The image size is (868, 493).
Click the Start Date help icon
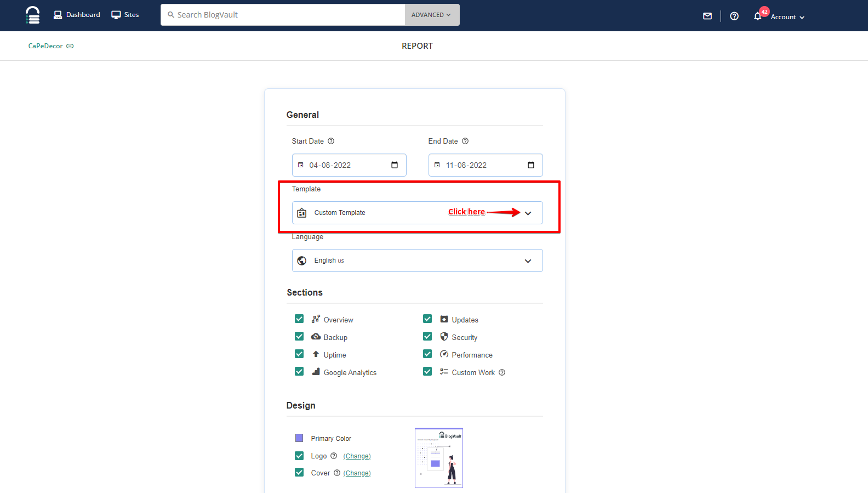331,141
